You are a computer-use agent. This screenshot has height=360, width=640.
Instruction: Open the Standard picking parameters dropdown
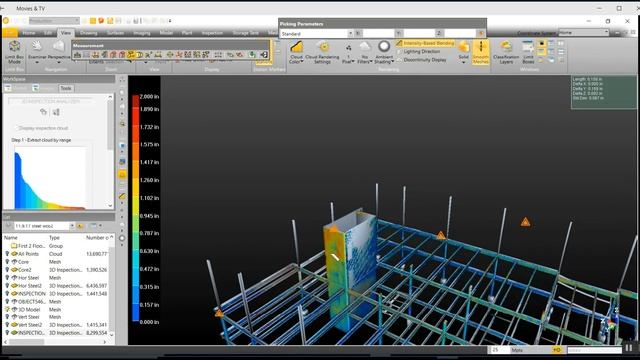pos(350,33)
